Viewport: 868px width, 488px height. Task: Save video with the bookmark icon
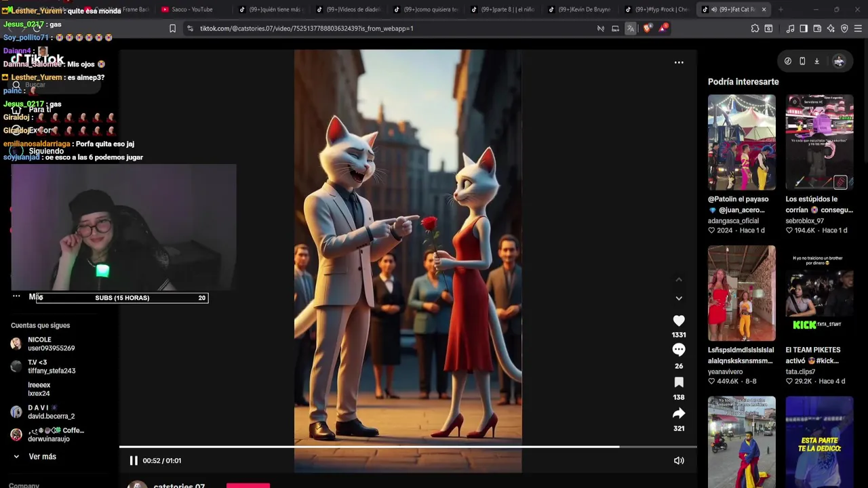[679, 382]
